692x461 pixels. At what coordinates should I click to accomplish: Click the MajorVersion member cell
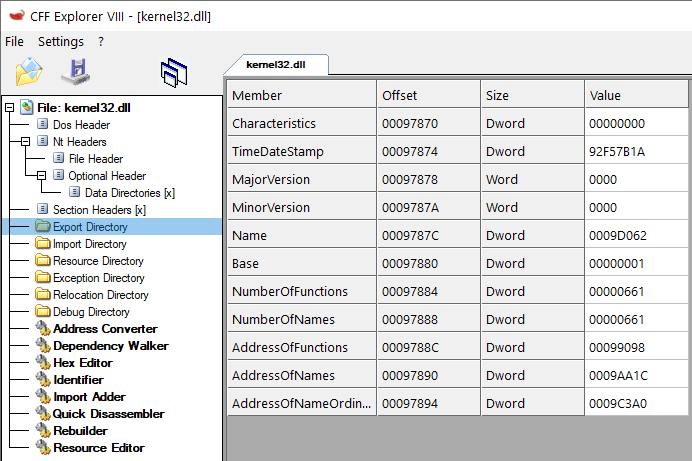(302, 179)
